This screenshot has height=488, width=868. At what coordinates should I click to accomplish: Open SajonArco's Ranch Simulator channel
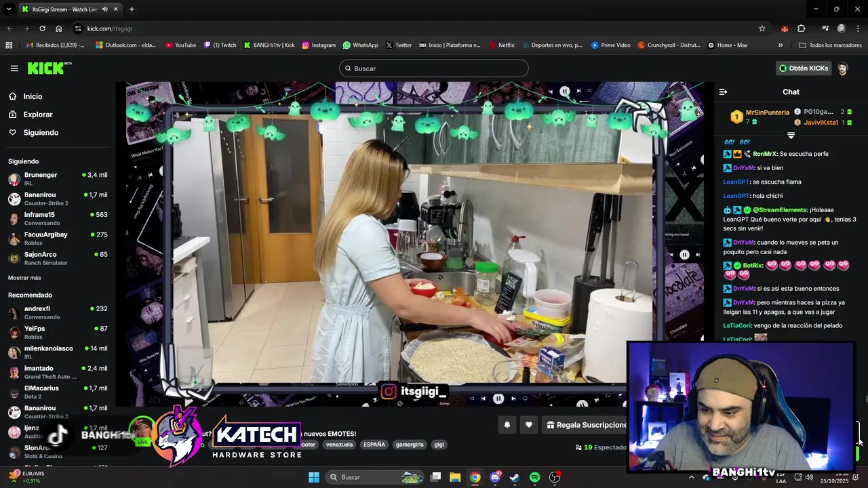click(58, 258)
